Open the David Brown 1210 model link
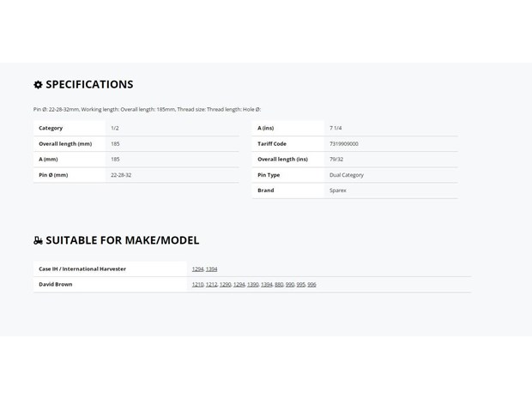This screenshot has height=399, width=532. (x=197, y=285)
